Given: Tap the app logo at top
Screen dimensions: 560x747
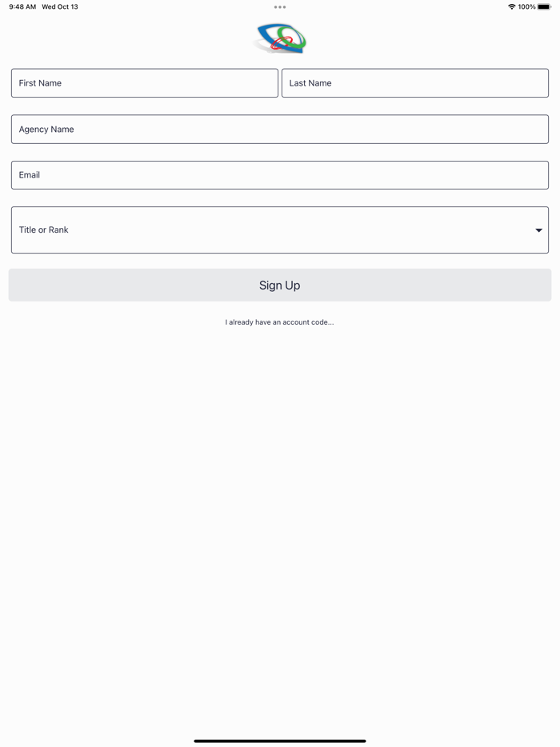Looking at the screenshot, I should (280, 38).
